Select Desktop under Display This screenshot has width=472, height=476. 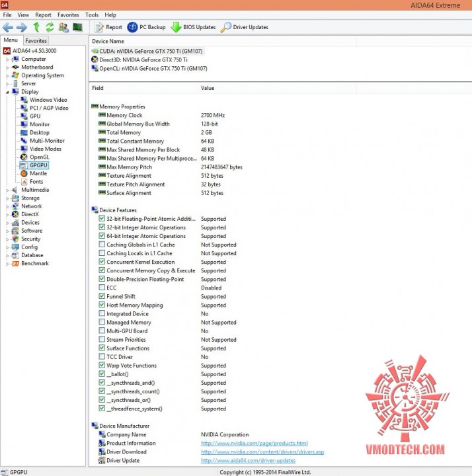[x=34, y=133]
